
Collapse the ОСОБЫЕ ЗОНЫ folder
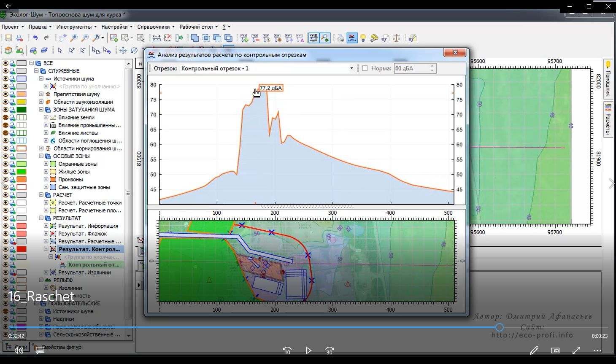pyautogui.click(x=41, y=156)
